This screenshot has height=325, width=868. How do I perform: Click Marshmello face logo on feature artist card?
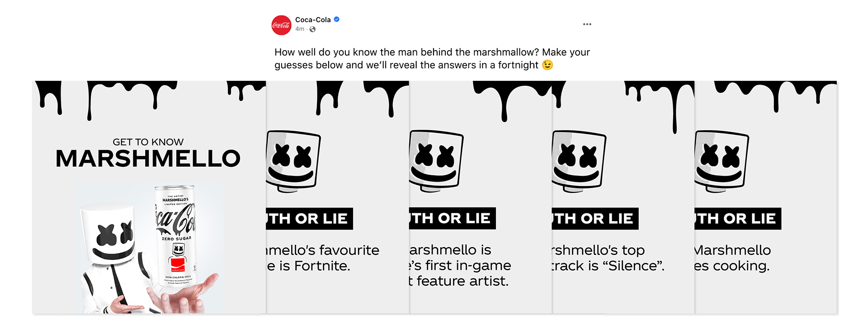click(436, 160)
